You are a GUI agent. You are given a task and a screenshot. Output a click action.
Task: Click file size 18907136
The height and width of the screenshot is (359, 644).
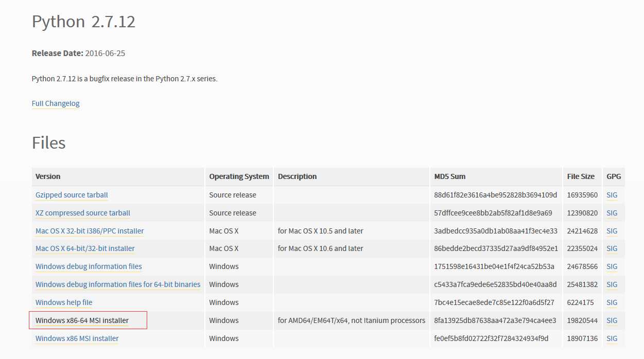coord(582,338)
